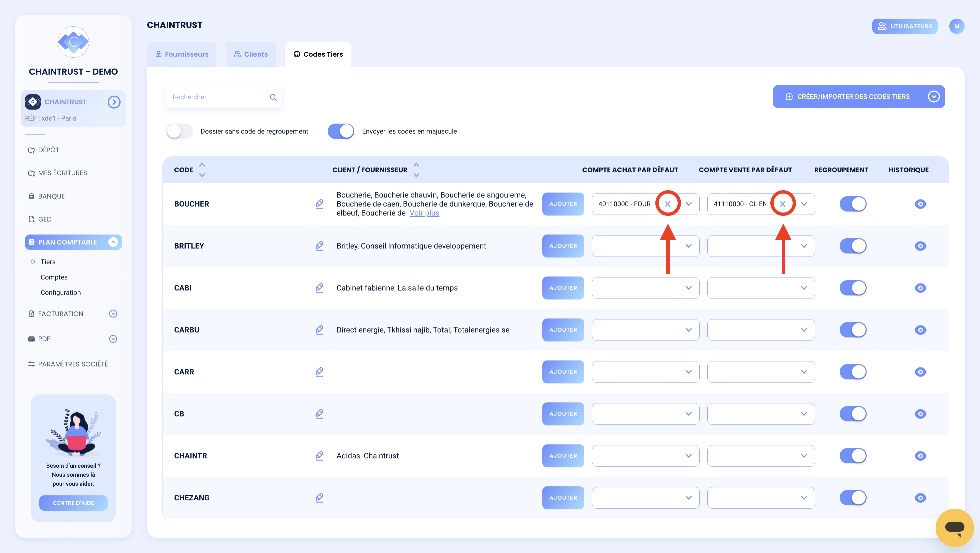Image resolution: width=980 pixels, height=553 pixels.
Task: View history of BRITLEY with eye icon
Action: (920, 246)
